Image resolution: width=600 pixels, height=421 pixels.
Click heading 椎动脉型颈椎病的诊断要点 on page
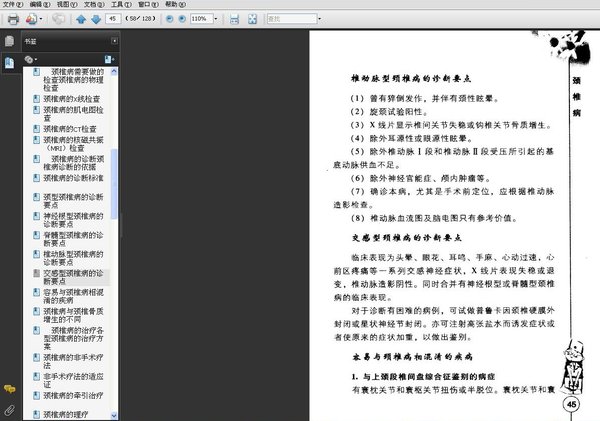click(x=411, y=79)
